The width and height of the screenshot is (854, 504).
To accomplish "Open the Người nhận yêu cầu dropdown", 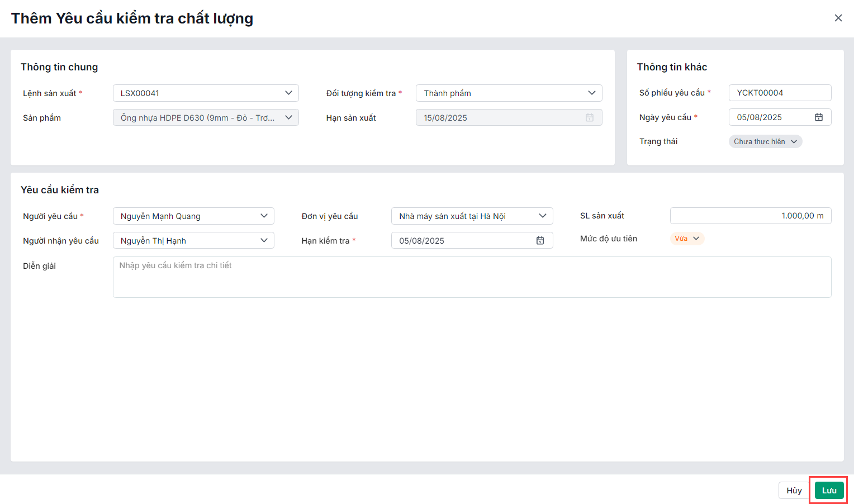I will (x=193, y=241).
